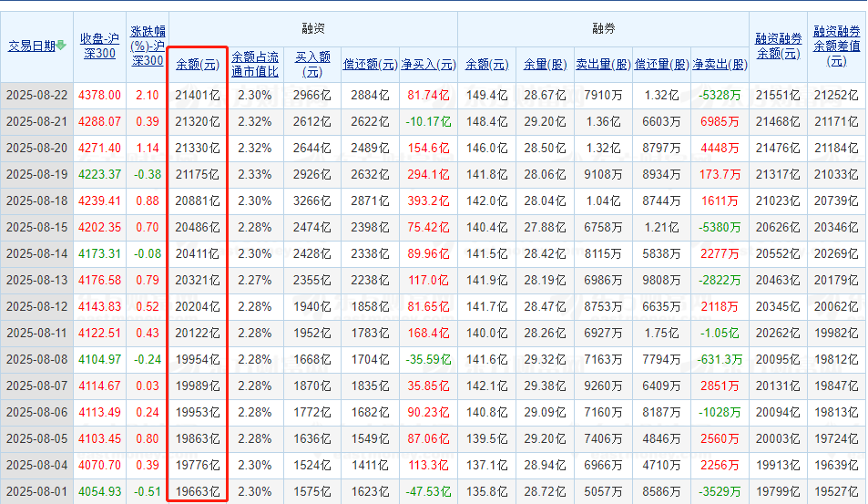Click market value ratio 2.33%

255,174
